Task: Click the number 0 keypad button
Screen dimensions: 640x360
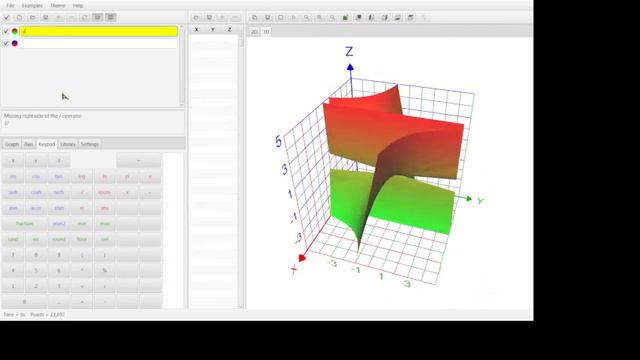Action: (24, 302)
